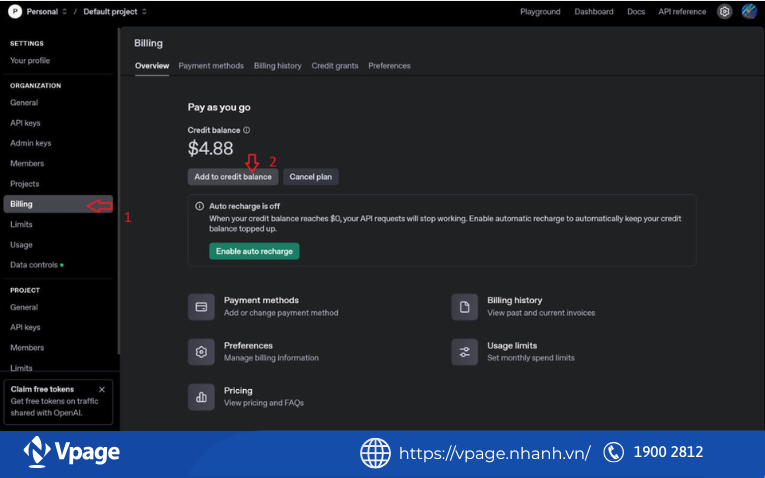Open the user avatar in top right
The width and height of the screenshot is (765, 478).
[x=749, y=11]
